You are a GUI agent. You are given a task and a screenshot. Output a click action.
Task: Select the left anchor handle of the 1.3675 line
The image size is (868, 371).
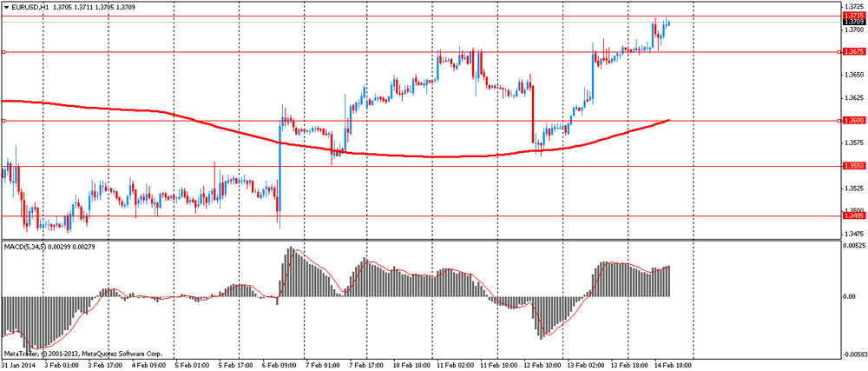point(3,52)
